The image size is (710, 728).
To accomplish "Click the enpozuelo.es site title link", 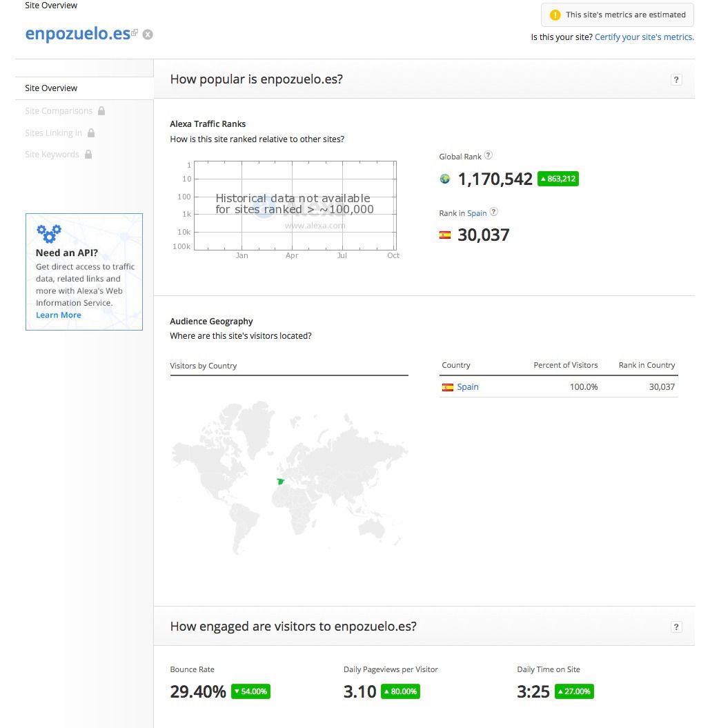I will coord(77,34).
